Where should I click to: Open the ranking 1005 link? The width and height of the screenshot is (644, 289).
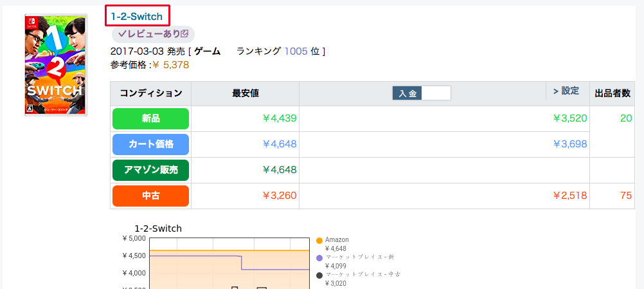(x=296, y=51)
